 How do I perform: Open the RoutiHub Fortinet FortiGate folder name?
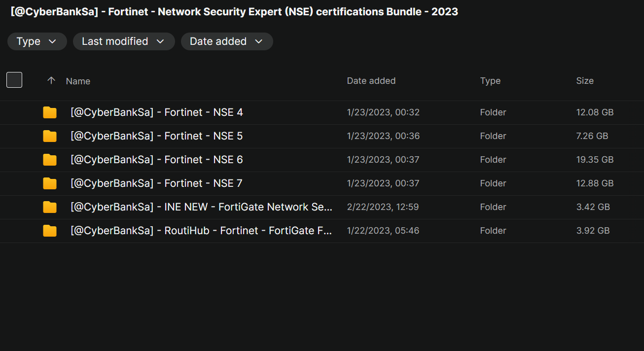tap(201, 231)
